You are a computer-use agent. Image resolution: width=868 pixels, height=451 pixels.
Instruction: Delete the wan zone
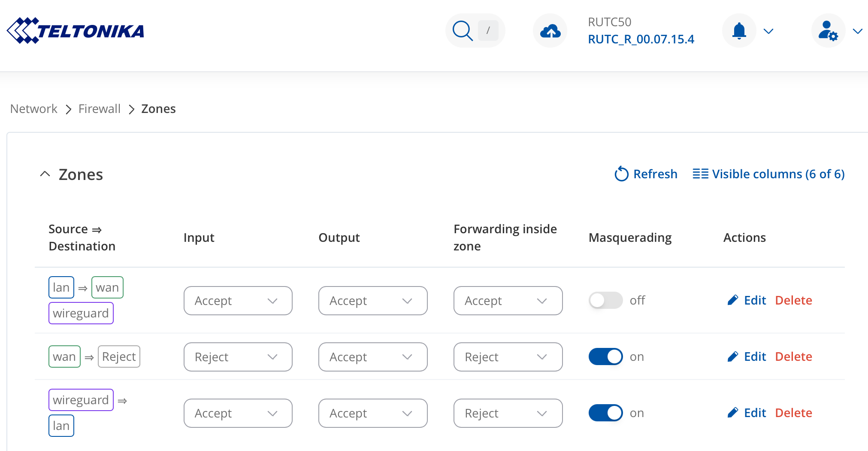coord(793,357)
